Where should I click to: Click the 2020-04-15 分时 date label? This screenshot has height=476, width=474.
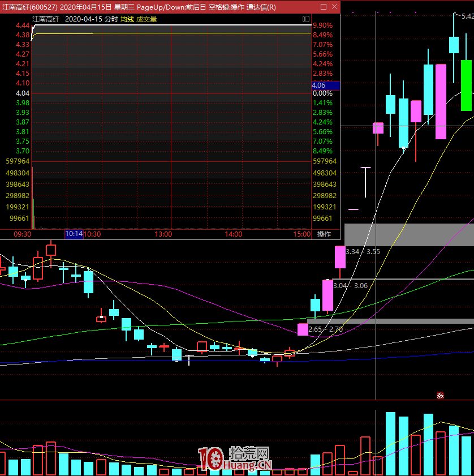(91, 19)
